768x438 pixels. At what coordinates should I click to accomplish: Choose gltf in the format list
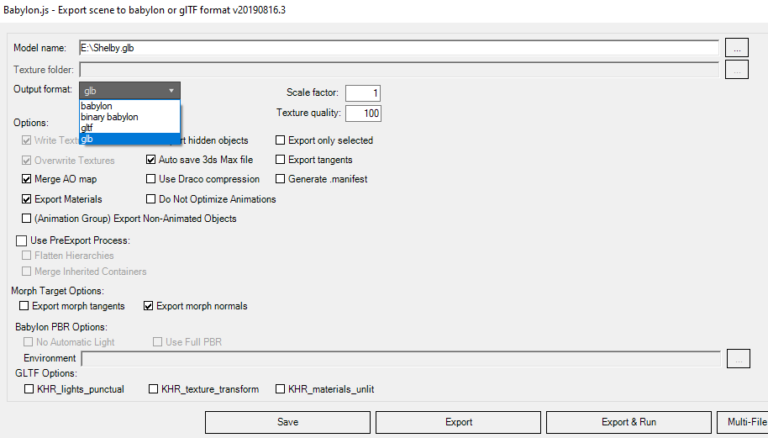pyautogui.click(x=130, y=127)
